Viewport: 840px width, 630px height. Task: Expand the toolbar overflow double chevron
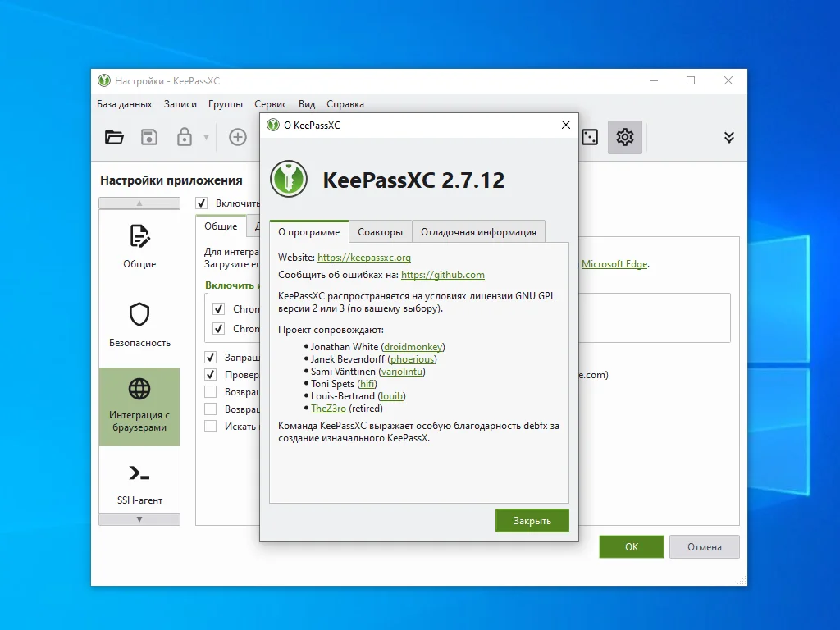[x=729, y=137]
